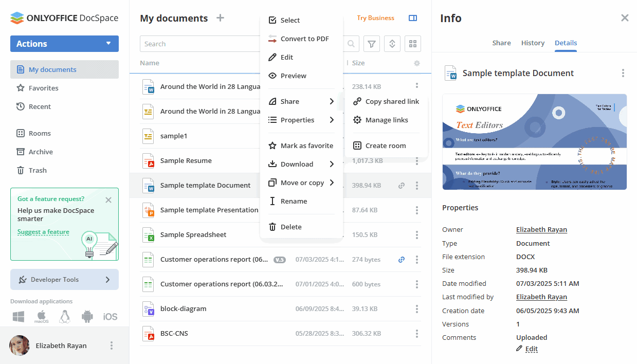The height and width of the screenshot is (364, 637).
Task: Toggle the info panel view icon
Action: [413, 18]
